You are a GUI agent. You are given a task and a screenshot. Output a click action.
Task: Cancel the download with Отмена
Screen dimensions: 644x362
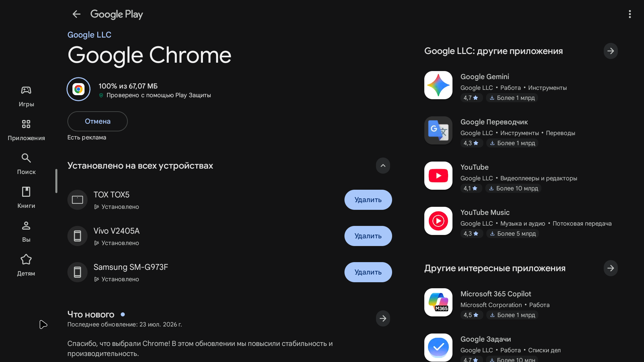pos(98,121)
